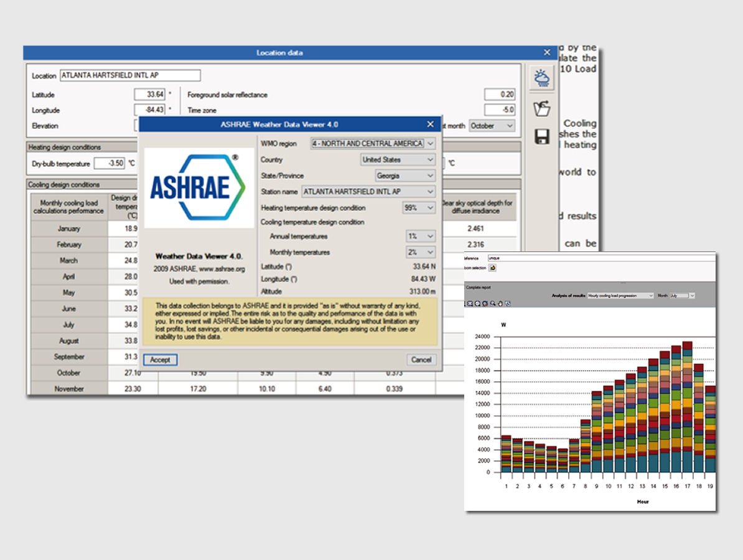Select the July row header in the table
The height and width of the screenshot is (560, 743).
point(69,325)
